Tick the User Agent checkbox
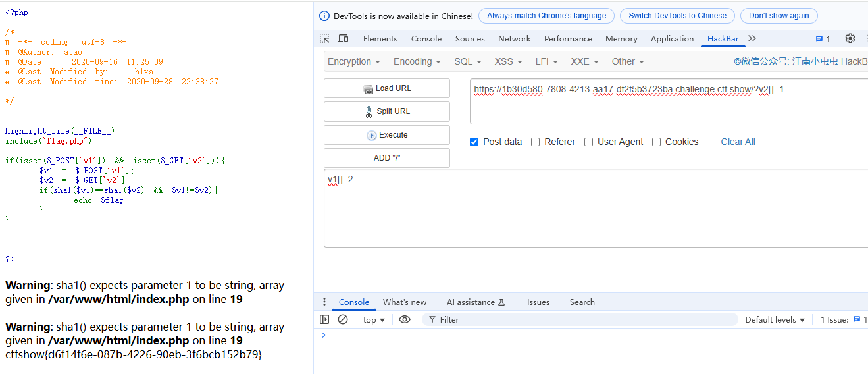This screenshot has height=374, width=868. 588,142
